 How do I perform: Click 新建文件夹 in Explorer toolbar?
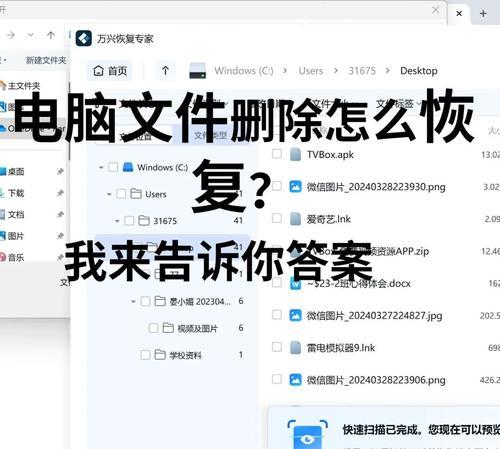46,60
